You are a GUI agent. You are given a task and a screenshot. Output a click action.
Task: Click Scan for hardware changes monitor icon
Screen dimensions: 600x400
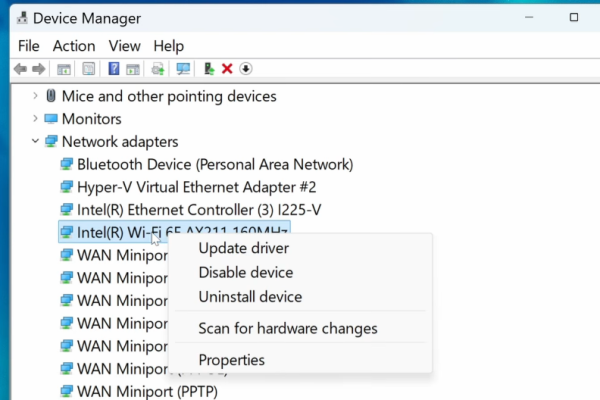point(183,69)
